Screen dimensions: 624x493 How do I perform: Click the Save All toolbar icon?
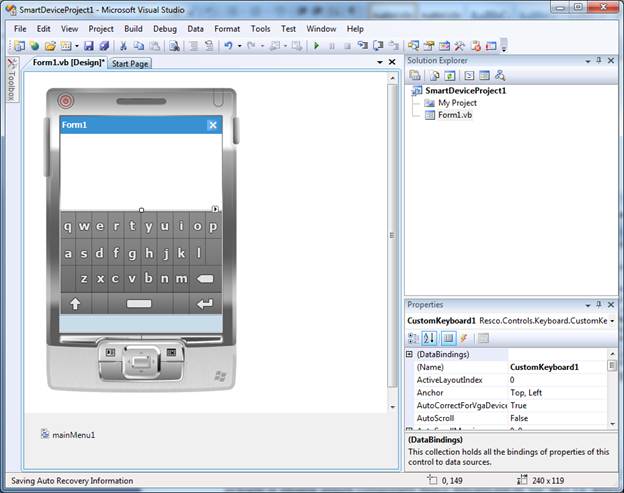coord(104,46)
